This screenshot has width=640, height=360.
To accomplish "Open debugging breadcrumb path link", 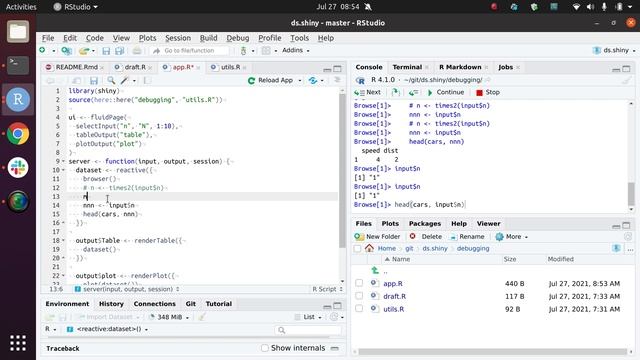I will click(x=473, y=248).
